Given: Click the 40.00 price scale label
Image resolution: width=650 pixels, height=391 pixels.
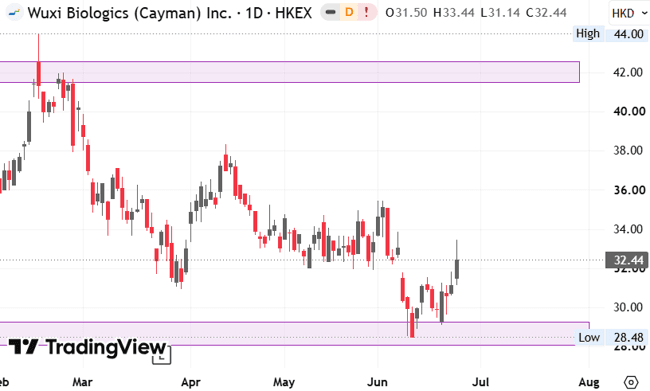Looking at the screenshot, I should (629, 111).
